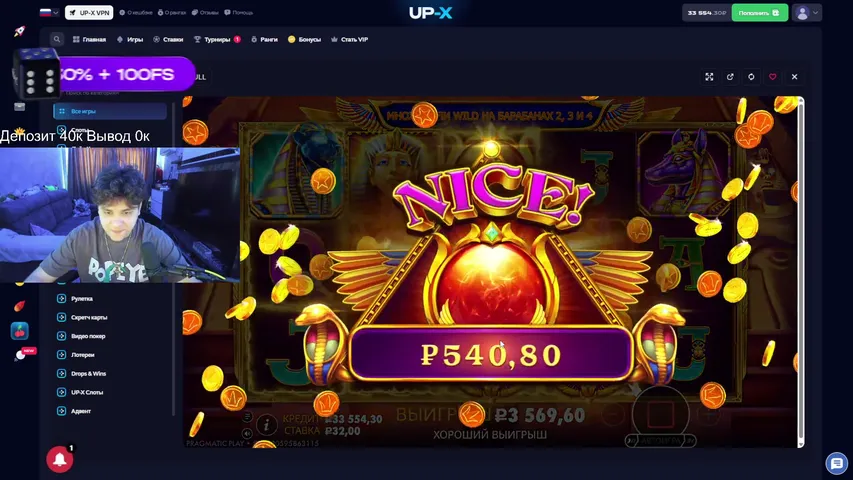
Task: Open the user profile dropdown
Action: (807, 13)
